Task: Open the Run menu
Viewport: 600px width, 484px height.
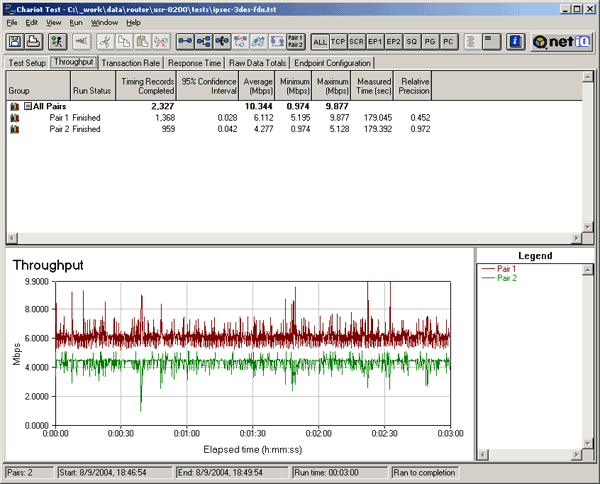Action: [76, 22]
